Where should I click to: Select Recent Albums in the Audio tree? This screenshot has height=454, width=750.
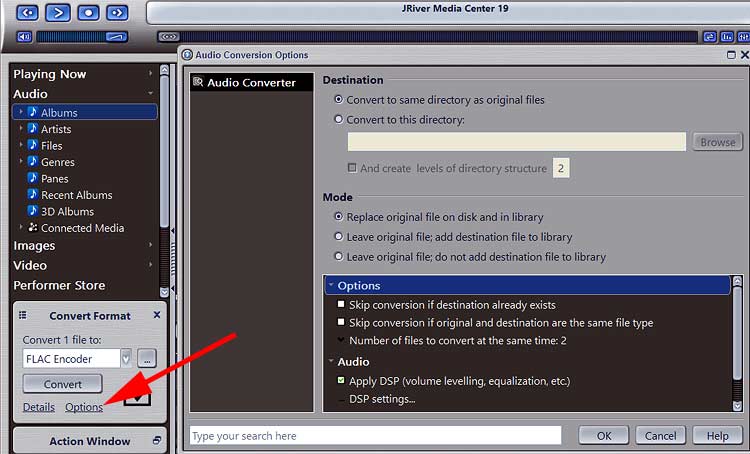click(x=76, y=195)
